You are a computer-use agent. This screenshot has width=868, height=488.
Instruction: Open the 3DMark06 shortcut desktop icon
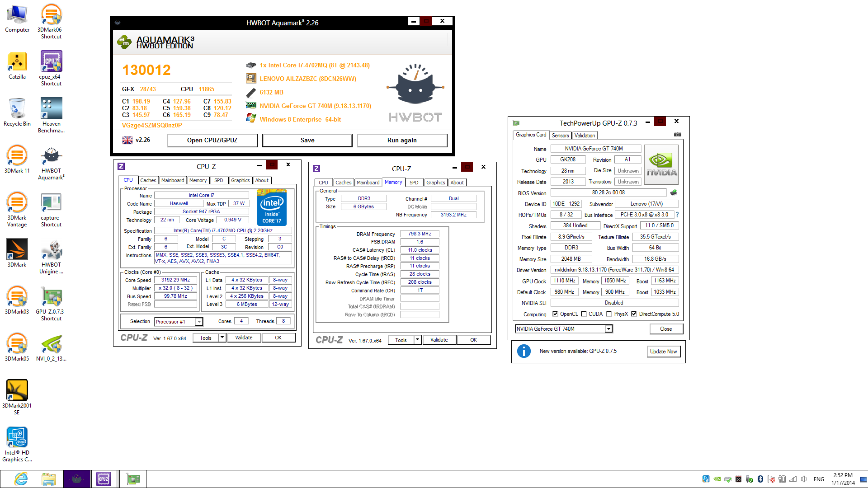tap(51, 21)
